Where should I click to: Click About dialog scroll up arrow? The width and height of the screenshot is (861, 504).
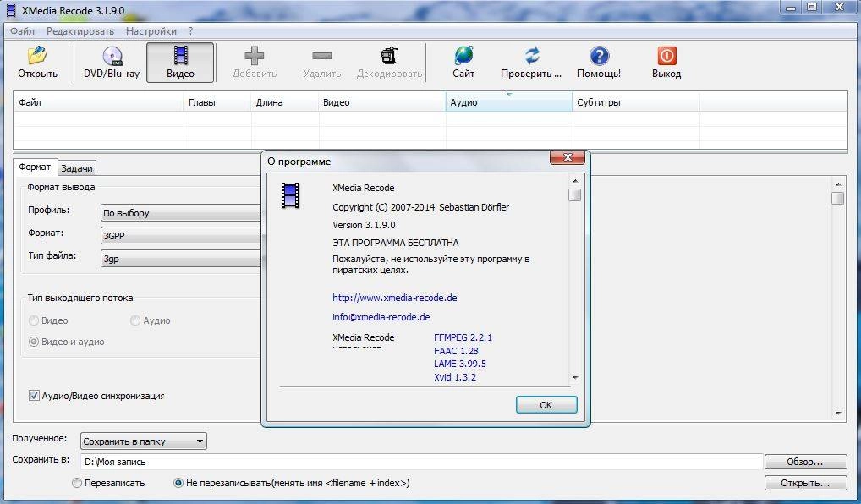point(575,181)
